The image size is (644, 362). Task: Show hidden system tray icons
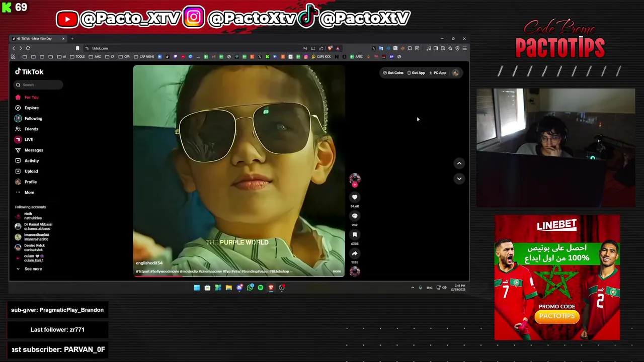tap(413, 288)
